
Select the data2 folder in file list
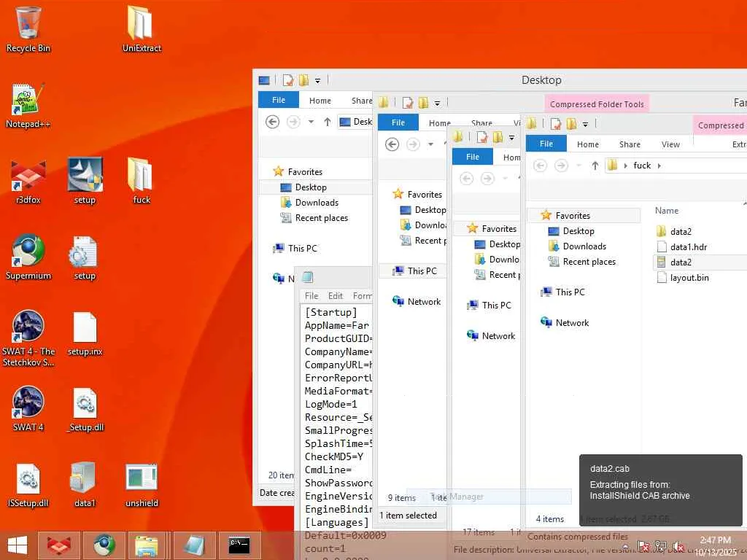coord(681,231)
